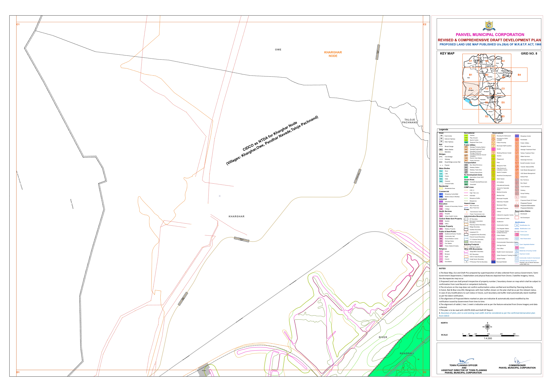Click the KEY MAP heading
The width and height of the screenshot is (554, 392).
tap(447, 54)
